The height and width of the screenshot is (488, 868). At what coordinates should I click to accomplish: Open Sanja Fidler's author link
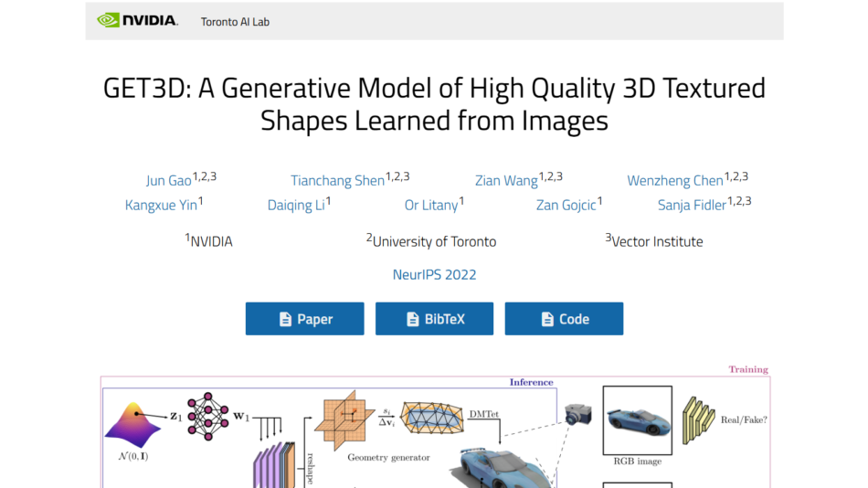[x=692, y=206]
